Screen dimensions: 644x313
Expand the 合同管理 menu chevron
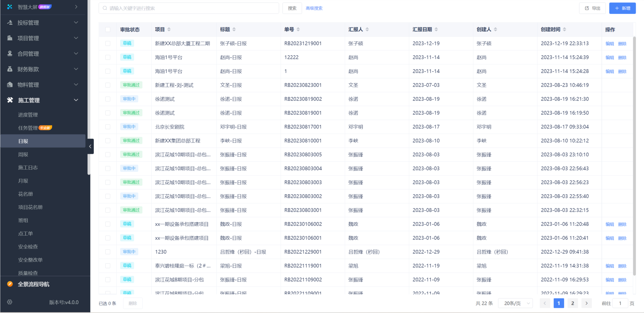(76, 53)
